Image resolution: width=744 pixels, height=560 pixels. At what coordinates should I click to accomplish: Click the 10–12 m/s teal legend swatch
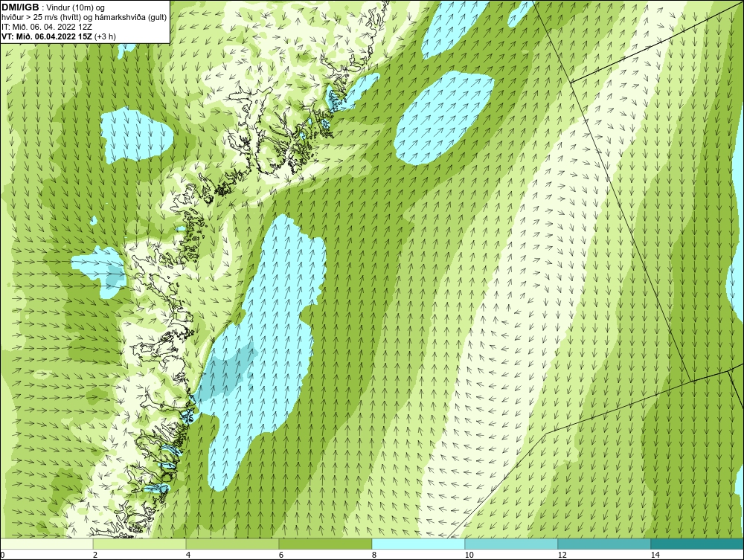512,544
